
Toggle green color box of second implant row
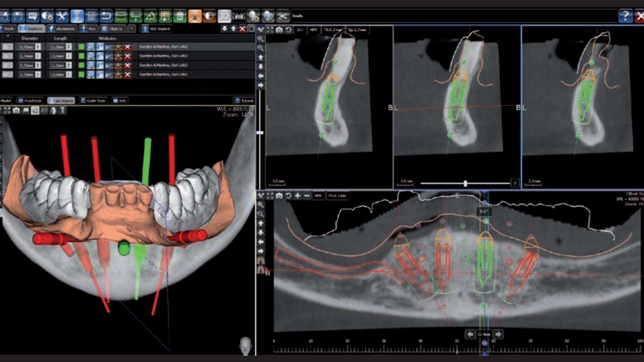point(81,56)
